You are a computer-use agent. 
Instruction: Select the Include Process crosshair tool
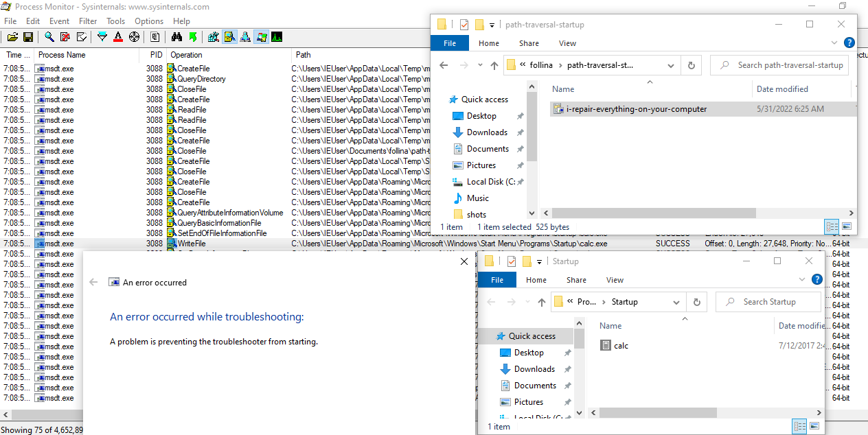133,36
